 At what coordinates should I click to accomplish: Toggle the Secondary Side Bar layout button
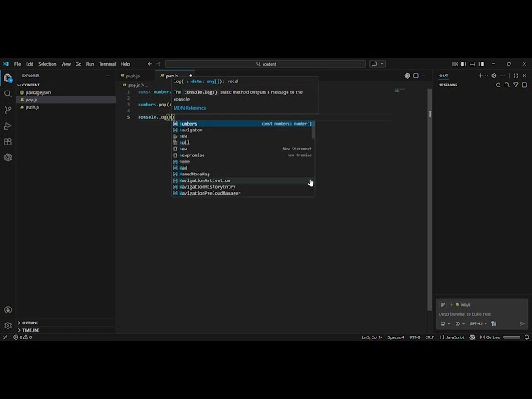coord(480,64)
